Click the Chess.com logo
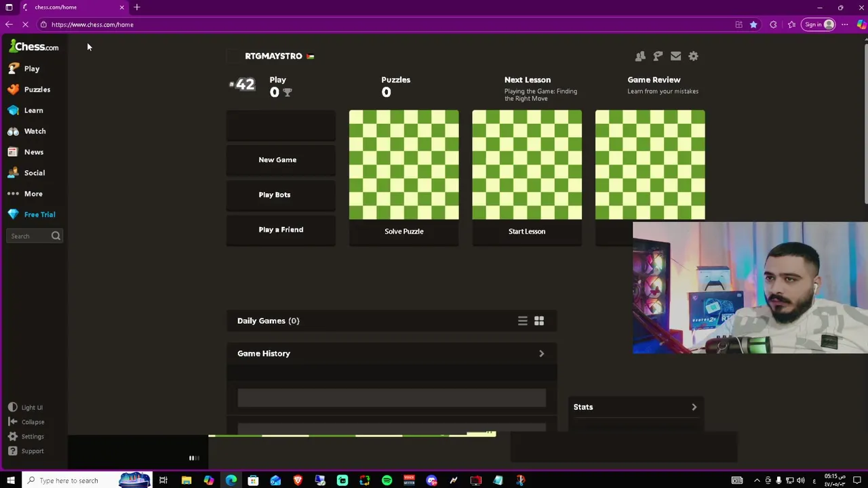 click(x=34, y=46)
